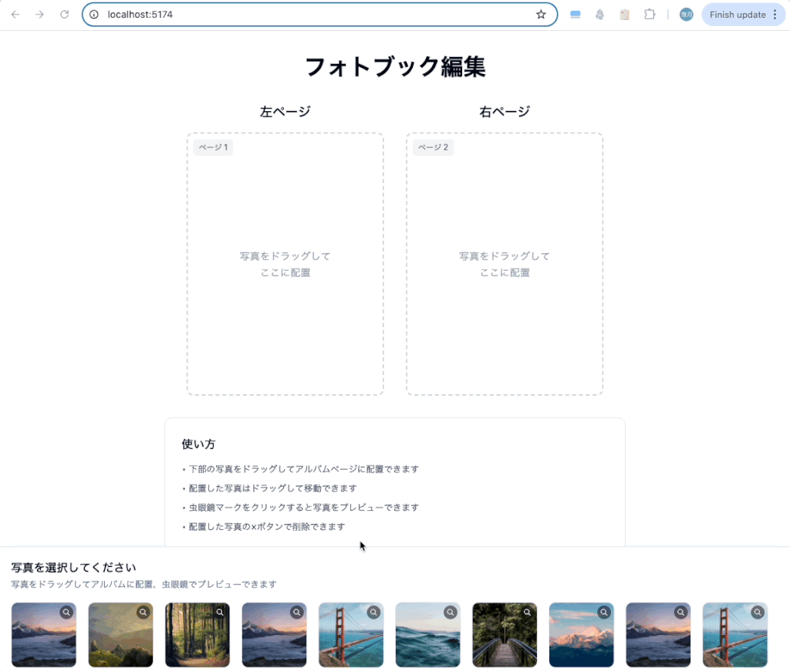Click the browser back arrow
This screenshot has height=672, width=790.
15,14
